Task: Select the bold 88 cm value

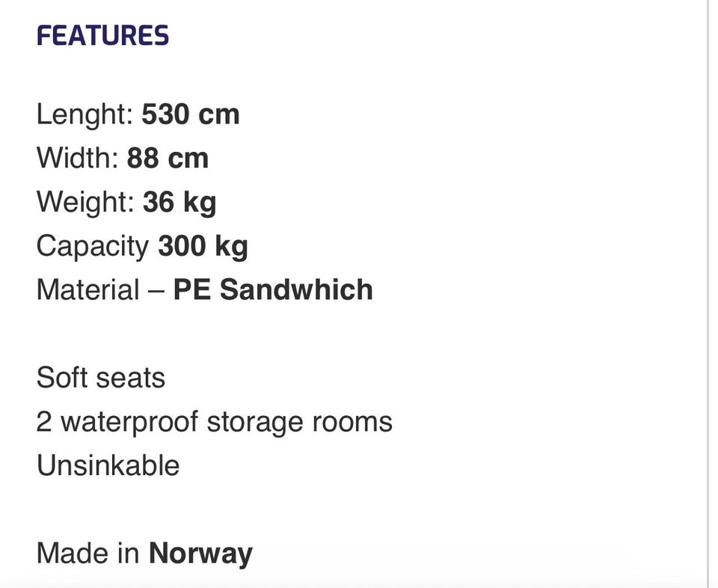Action: click(x=168, y=158)
